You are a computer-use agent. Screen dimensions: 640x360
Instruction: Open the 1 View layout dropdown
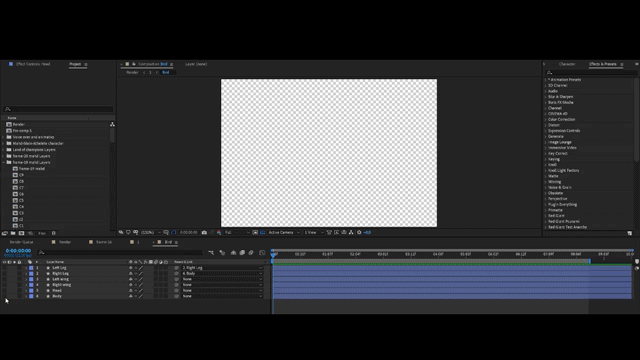314,232
